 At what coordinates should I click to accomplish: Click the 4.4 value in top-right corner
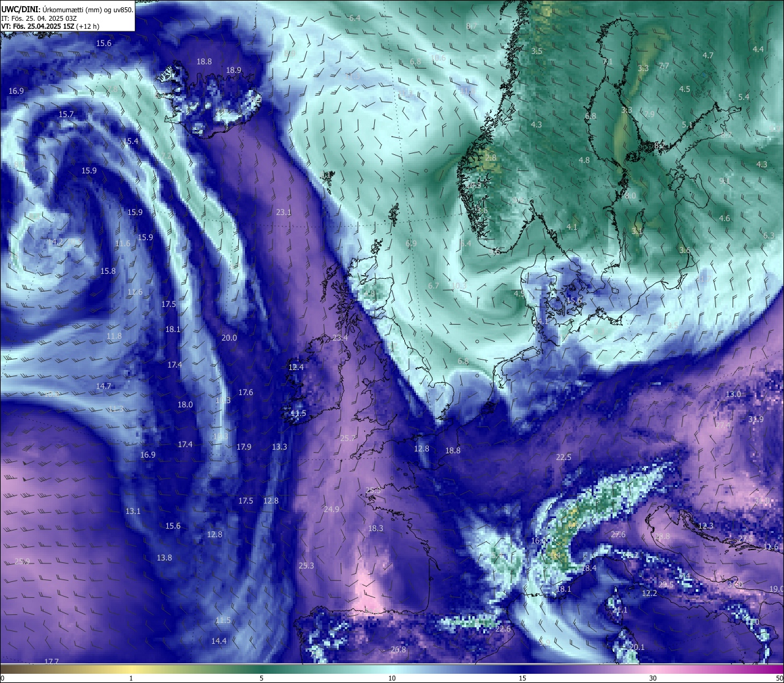click(x=758, y=49)
